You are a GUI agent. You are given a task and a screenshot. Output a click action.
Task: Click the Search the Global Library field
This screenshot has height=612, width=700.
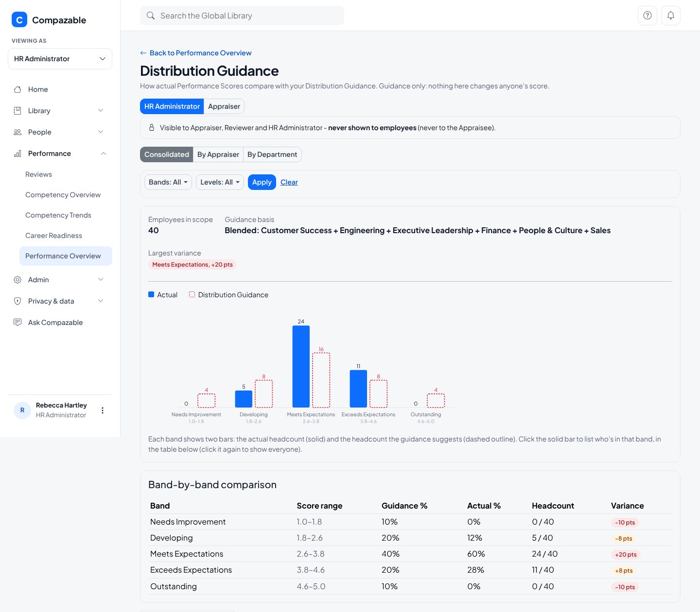[x=242, y=16]
